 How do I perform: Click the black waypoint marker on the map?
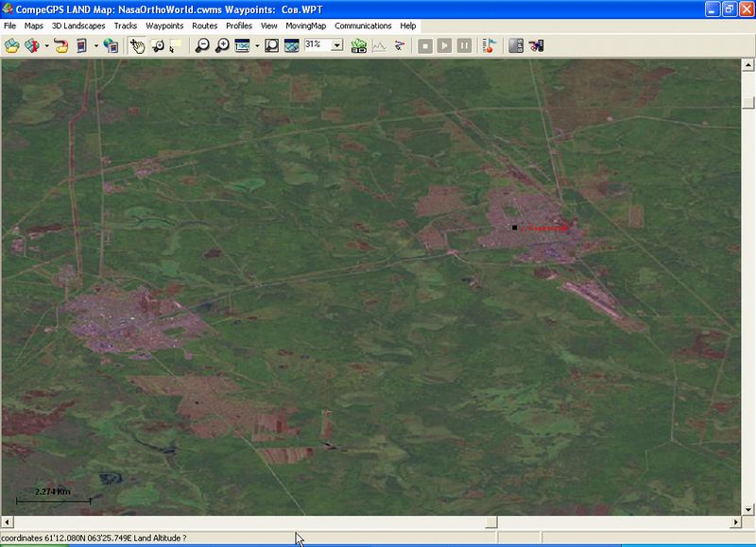pos(514,228)
